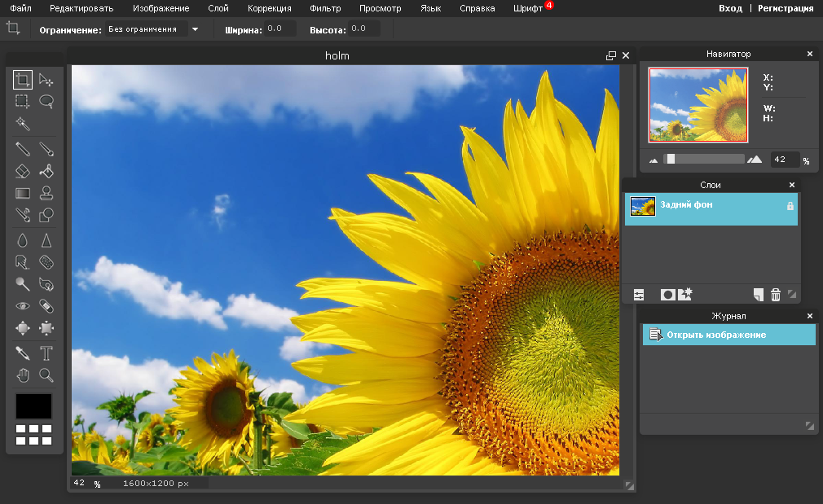The width and height of the screenshot is (823, 504).
Task: Add a layer mask in the Слои panel
Action: 667,295
